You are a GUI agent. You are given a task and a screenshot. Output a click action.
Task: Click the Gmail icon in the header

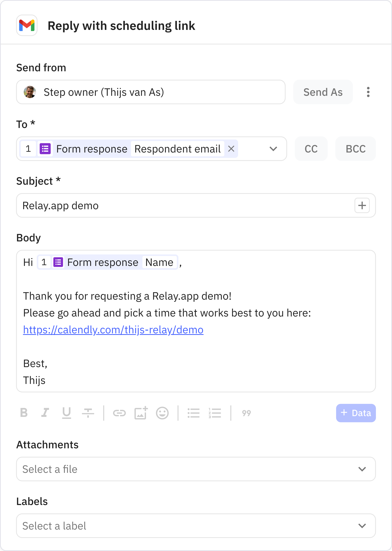(27, 25)
